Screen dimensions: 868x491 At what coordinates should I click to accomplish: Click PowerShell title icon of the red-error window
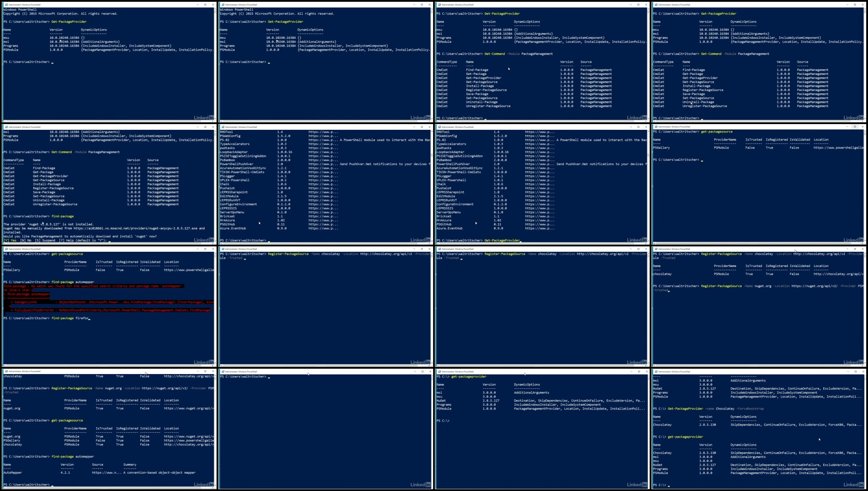[x=6, y=249]
